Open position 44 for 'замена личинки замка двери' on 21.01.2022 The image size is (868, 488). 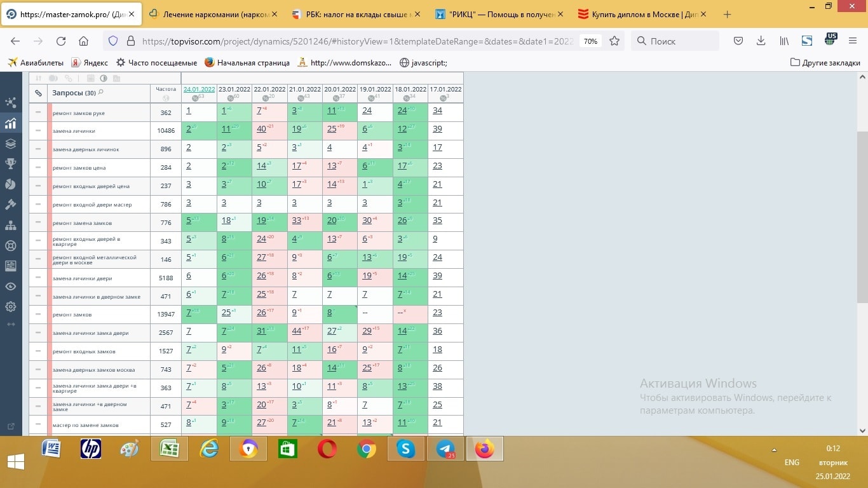(x=296, y=331)
